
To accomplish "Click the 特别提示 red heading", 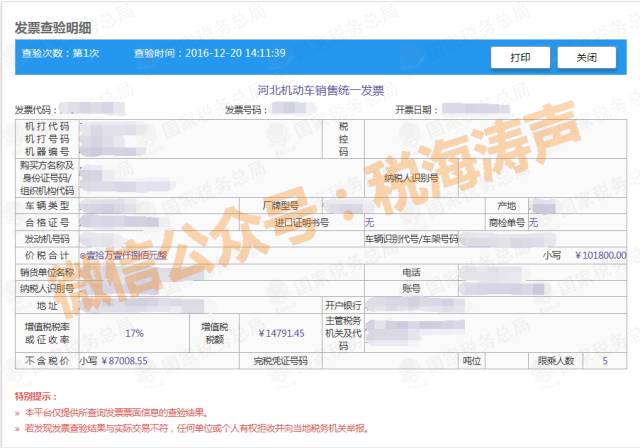I will [36, 397].
